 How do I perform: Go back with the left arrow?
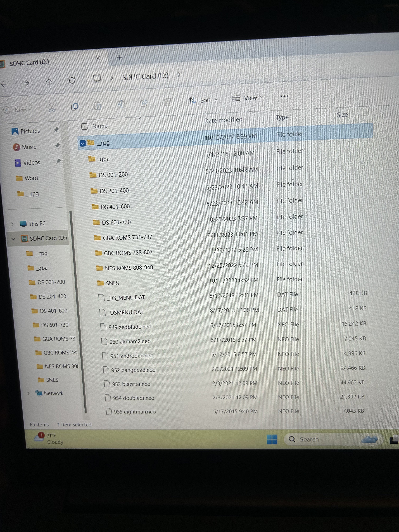pos(4,84)
